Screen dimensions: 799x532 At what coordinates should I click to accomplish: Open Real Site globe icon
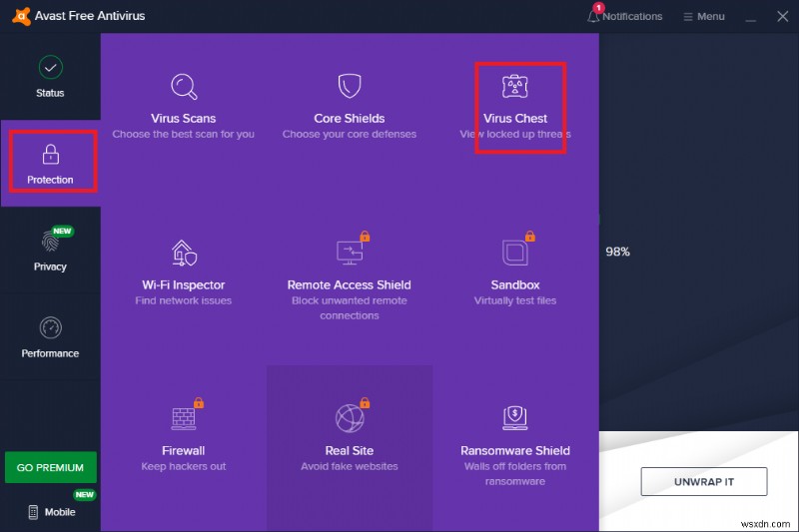click(x=350, y=418)
